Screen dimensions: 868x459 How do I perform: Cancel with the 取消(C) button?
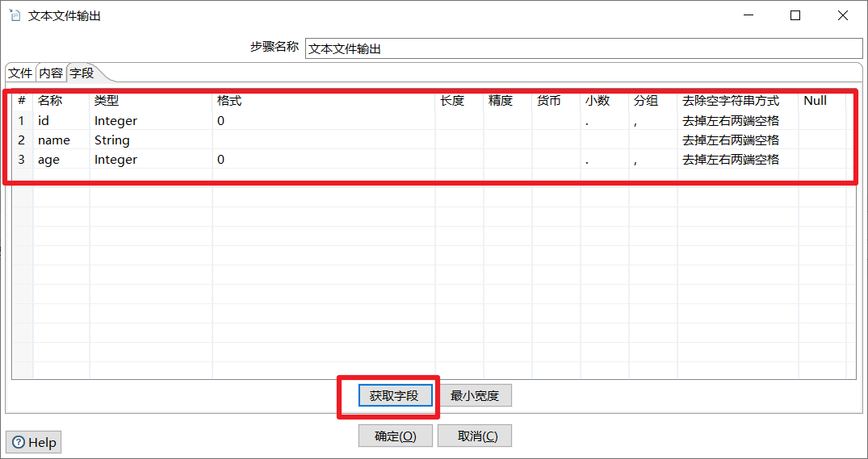click(x=475, y=436)
